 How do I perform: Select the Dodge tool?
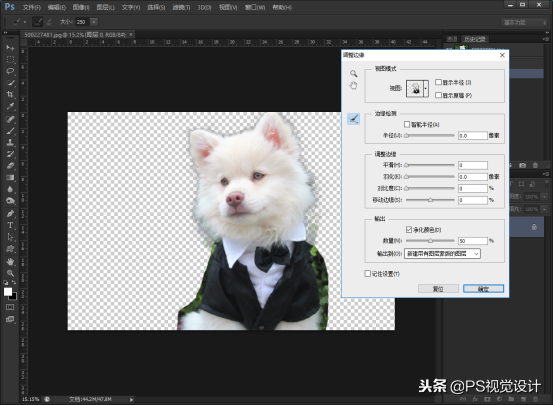(x=10, y=201)
